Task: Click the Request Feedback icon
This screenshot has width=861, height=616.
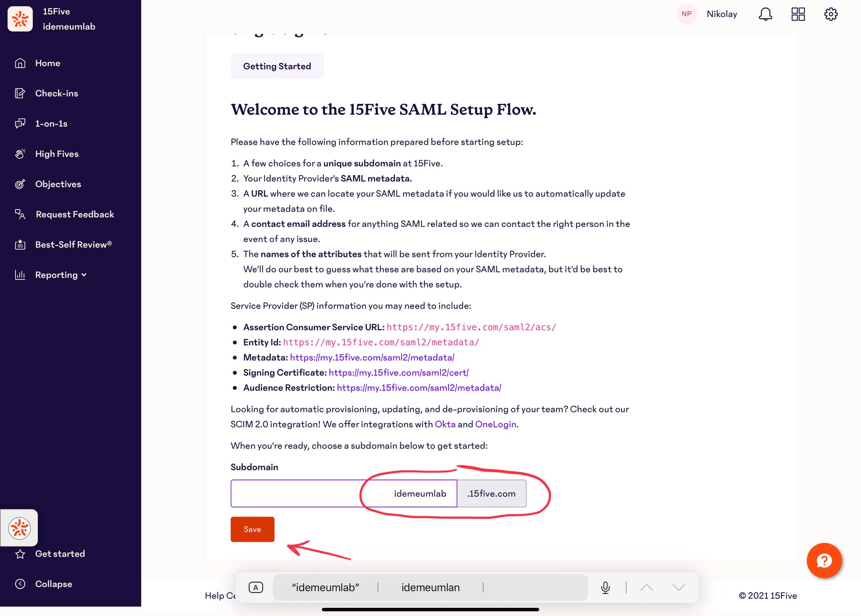Action: point(20,214)
